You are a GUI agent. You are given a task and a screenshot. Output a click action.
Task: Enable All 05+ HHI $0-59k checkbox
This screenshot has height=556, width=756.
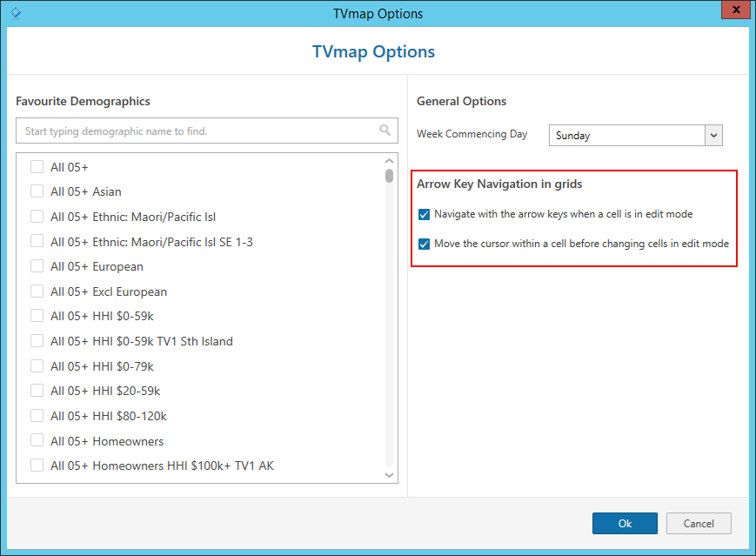pos(37,316)
